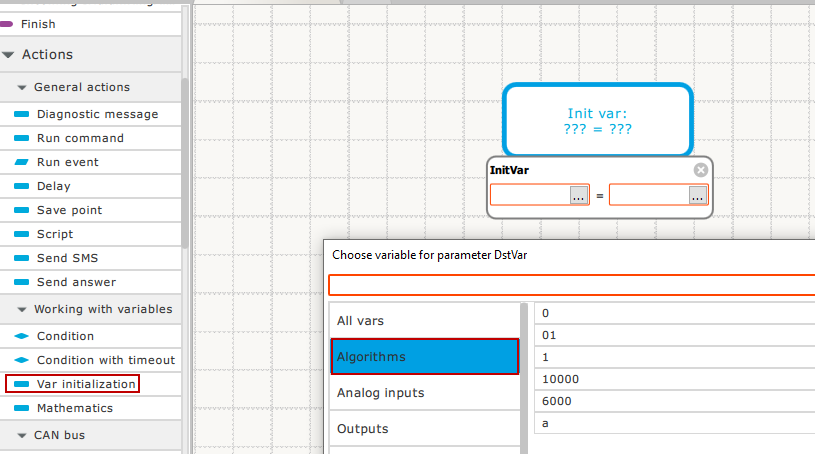Close the InitVar popup with X icon
The image size is (815, 454).
[700, 170]
